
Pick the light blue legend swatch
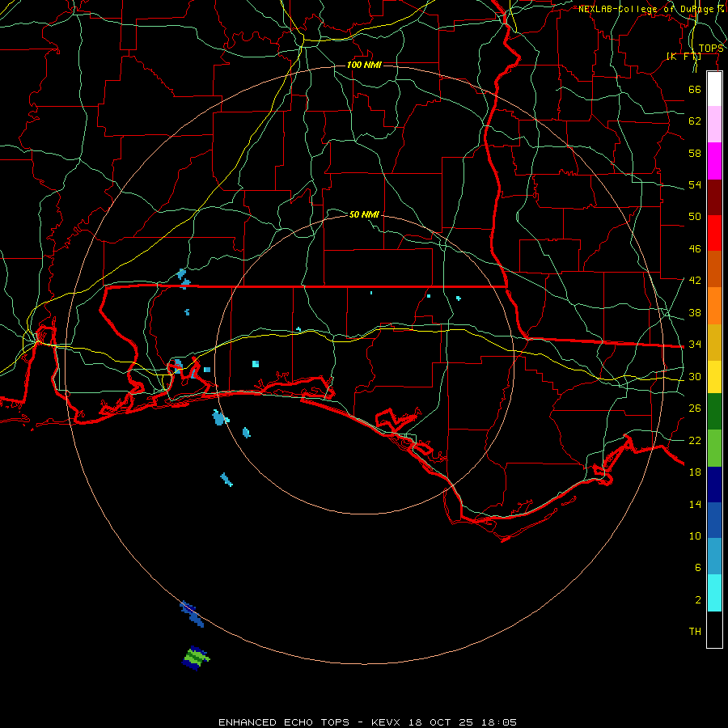[x=714, y=557]
